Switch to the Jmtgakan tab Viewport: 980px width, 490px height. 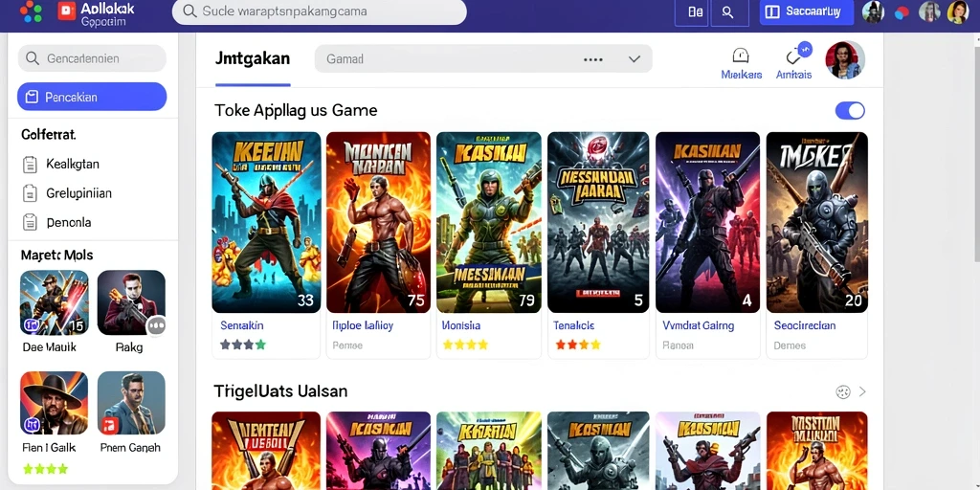click(253, 58)
